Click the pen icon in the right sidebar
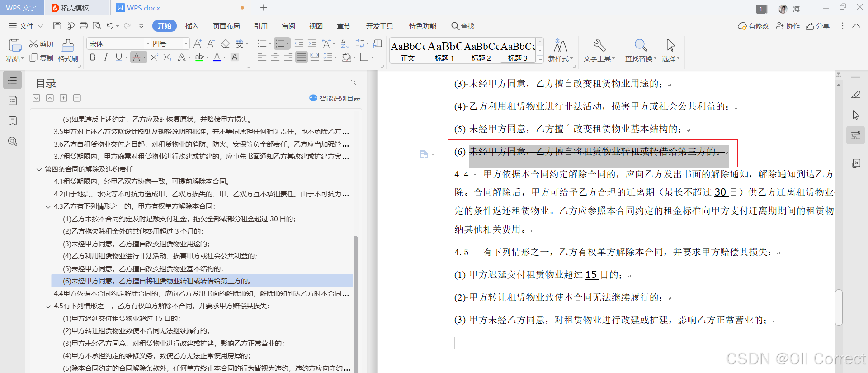This screenshot has width=868, height=373. click(856, 95)
